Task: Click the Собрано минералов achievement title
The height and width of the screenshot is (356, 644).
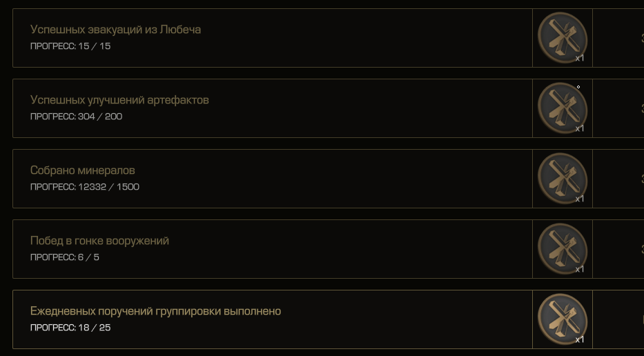Action: [83, 170]
